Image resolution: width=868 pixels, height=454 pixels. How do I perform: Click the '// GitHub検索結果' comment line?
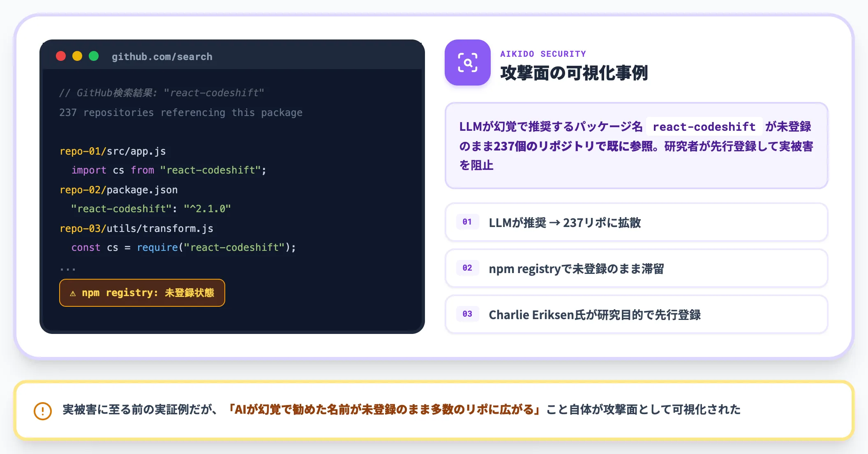click(x=162, y=93)
